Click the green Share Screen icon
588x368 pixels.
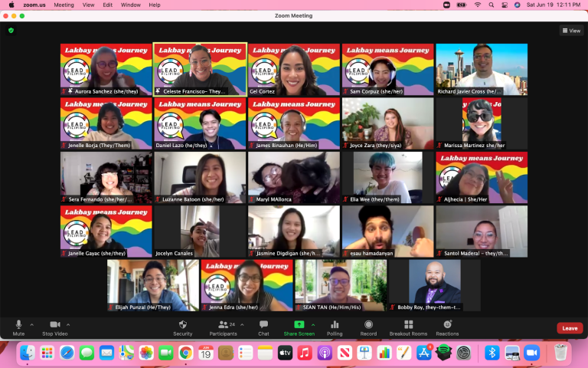(299, 324)
